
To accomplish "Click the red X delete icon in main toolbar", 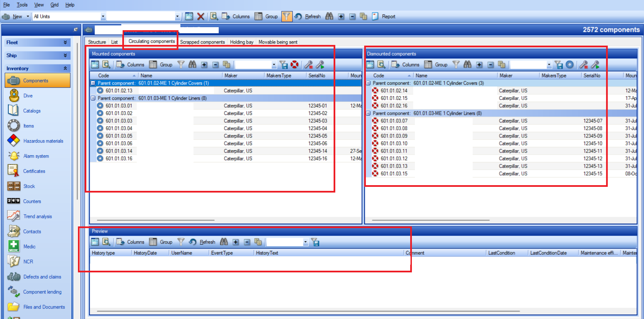I will 201,16.
